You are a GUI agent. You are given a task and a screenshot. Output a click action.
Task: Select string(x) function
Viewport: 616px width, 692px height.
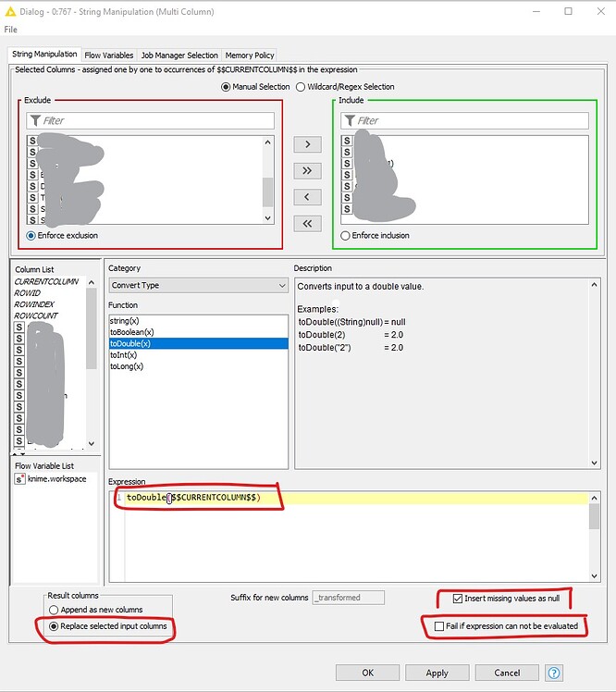pyautogui.click(x=199, y=321)
